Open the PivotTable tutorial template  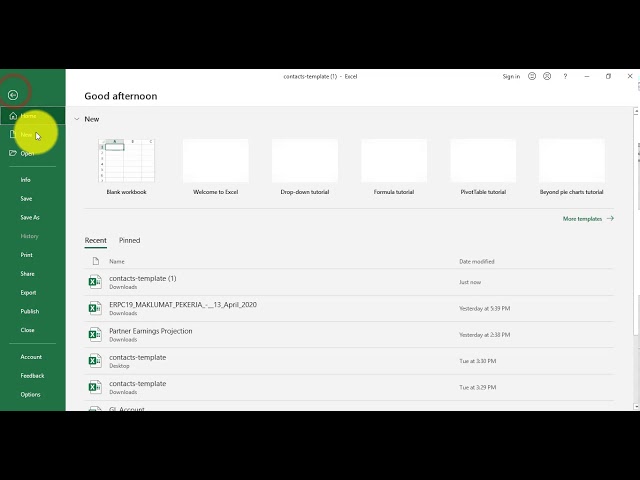(483, 167)
